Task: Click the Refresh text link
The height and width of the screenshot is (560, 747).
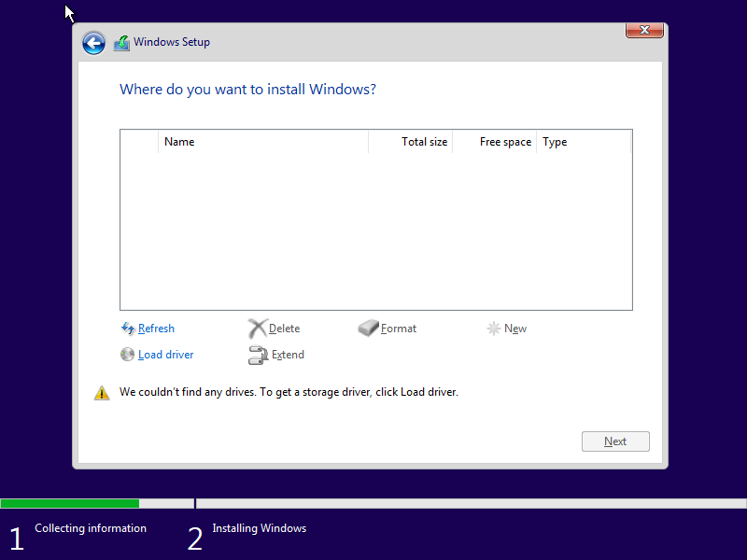Action: 156,329
